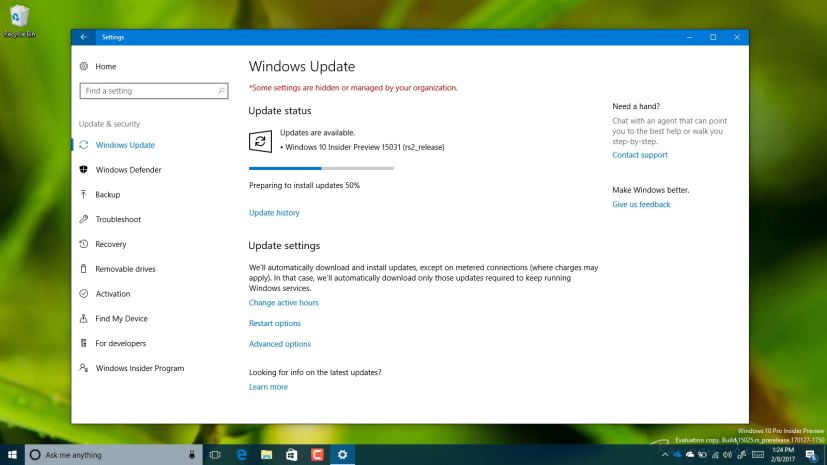Click the network Wi-Fi tray icon
This screenshot has height=465, width=827.
(715, 454)
